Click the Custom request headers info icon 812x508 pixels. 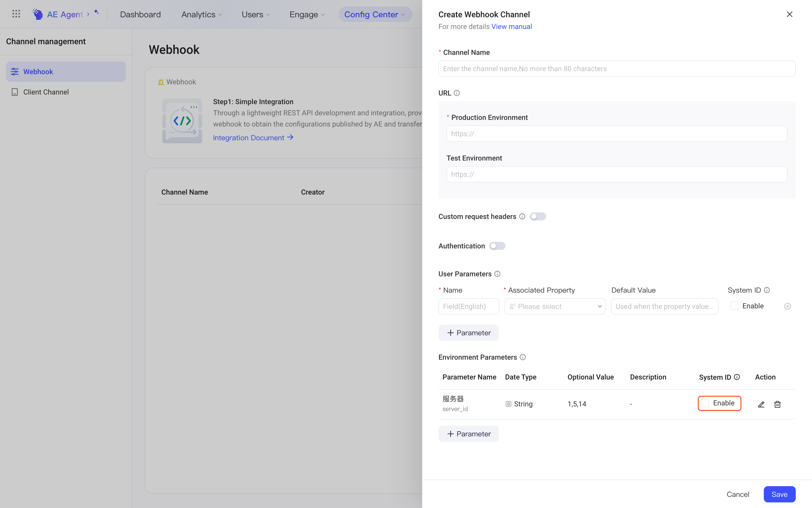pyautogui.click(x=522, y=216)
